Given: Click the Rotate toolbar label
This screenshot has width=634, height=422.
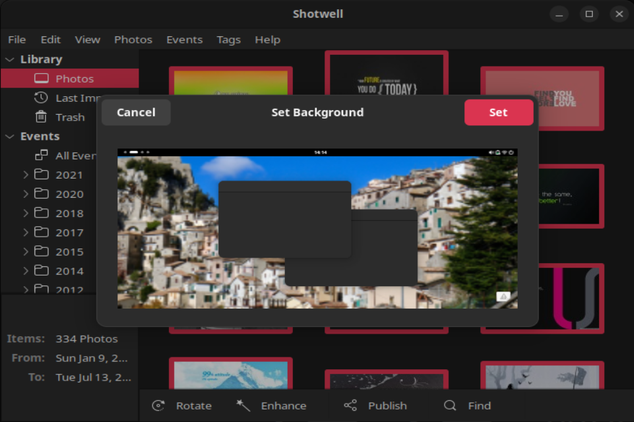Looking at the screenshot, I should (194, 405).
